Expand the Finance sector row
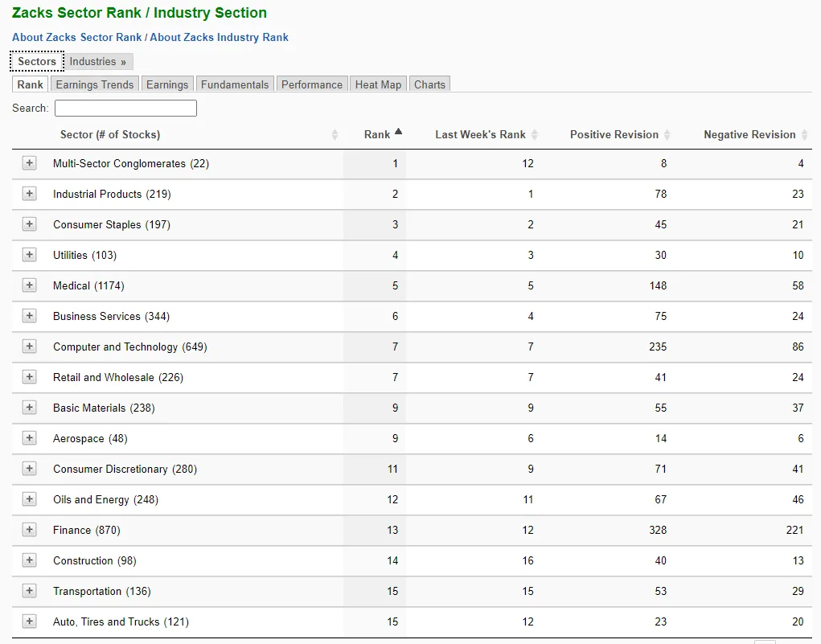The height and width of the screenshot is (644, 821). pyautogui.click(x=29, y=530)
